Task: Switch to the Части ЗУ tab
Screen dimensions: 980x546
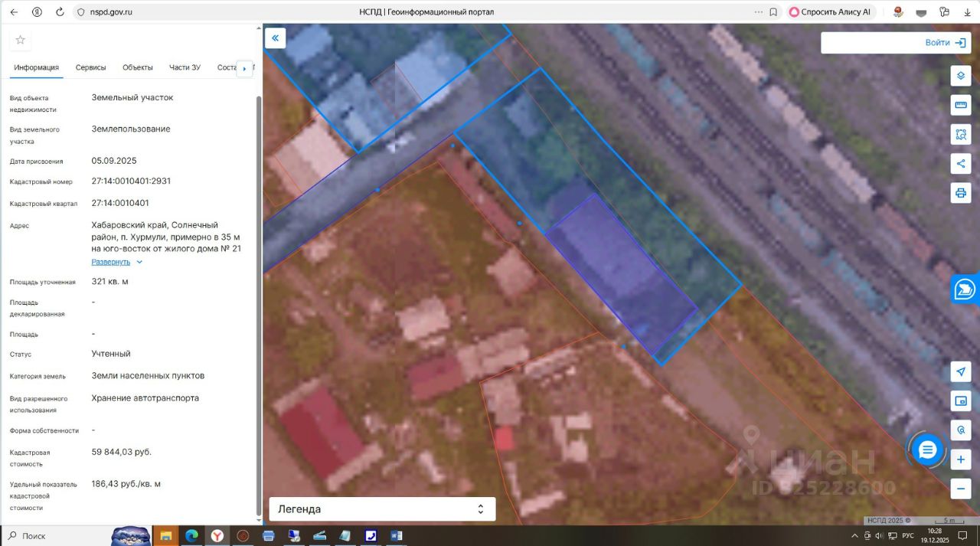Action: [x=185, y=67]
